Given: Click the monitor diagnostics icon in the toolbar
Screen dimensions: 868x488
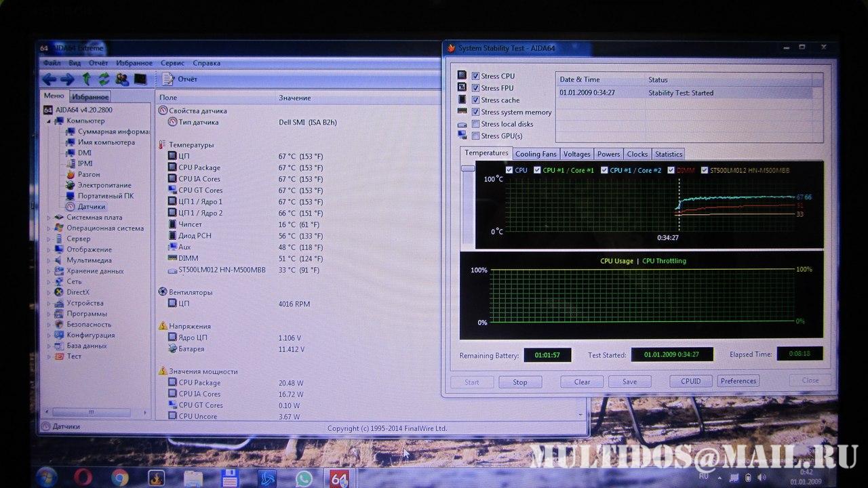Looking at the screenshot, I should coord(140,79).
